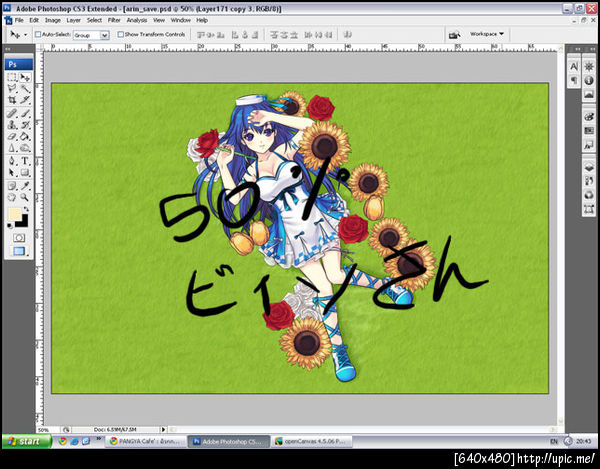Select the Eyedropper tool
The image size is (600, 469).
[25, 186]
